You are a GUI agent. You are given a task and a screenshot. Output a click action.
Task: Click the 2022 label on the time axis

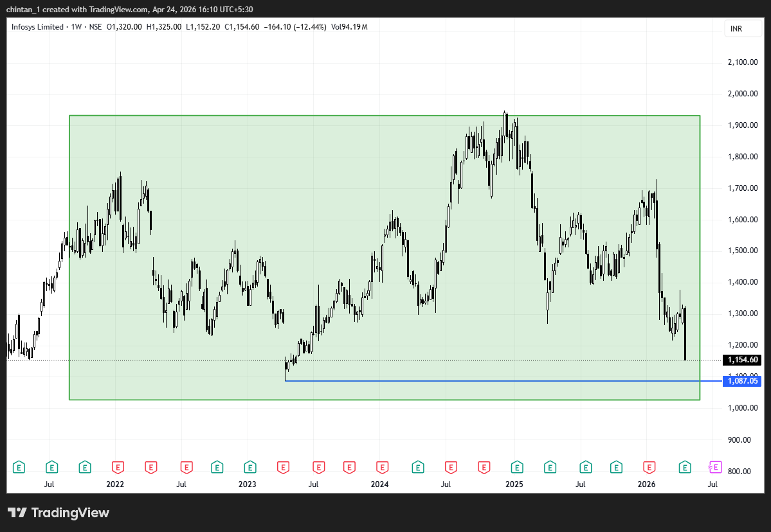115,484
